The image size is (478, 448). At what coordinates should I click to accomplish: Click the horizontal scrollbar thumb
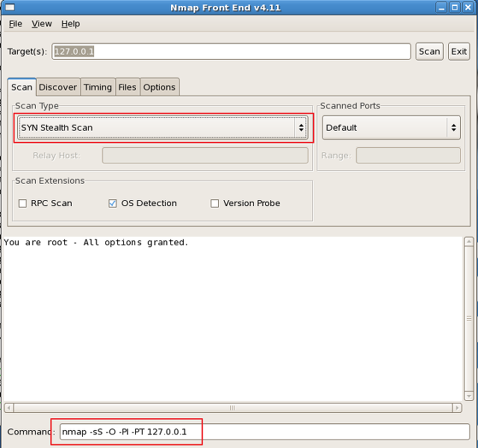point(232,408)
